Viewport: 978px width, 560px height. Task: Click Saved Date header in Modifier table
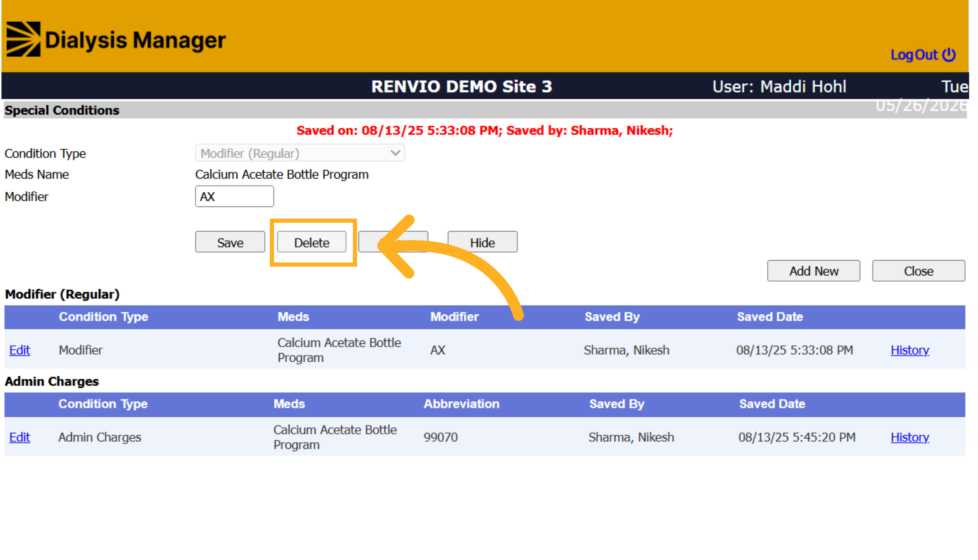click(x=770, y=317)
